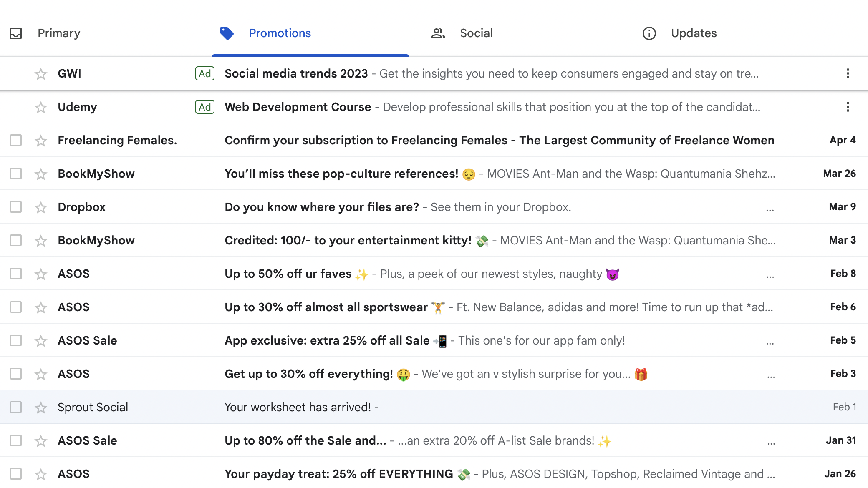Star the BookMyShow Mar 3 email

(40, 241)
